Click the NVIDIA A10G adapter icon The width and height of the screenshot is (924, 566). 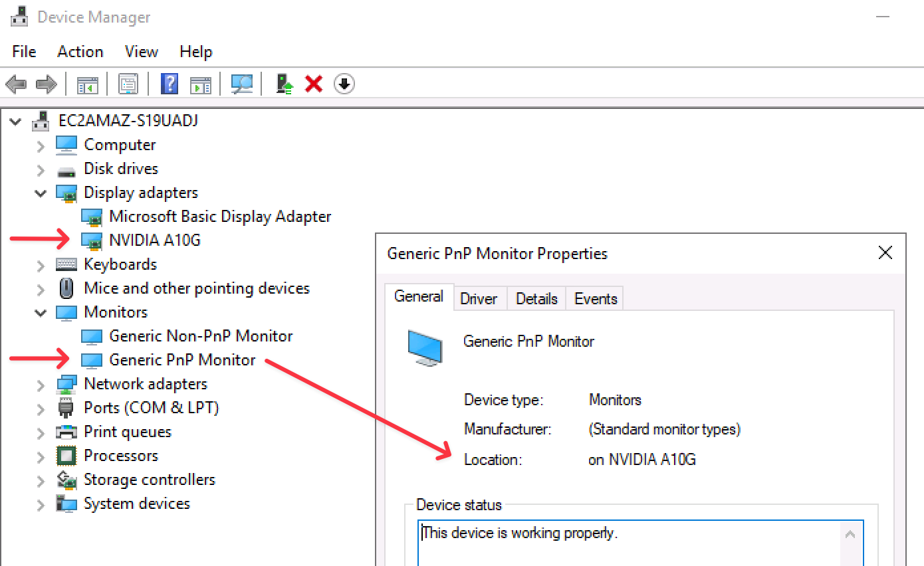[x=92, y=240]
